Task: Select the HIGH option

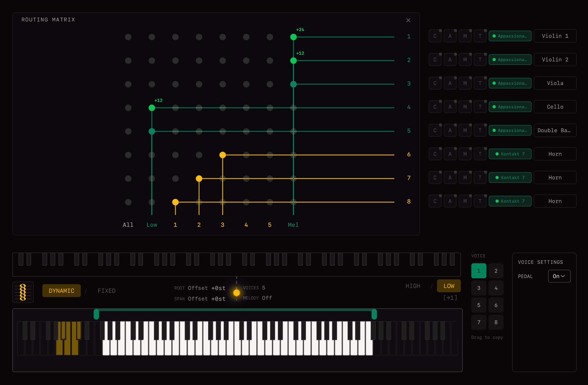Action: click(x=413, y=286)
